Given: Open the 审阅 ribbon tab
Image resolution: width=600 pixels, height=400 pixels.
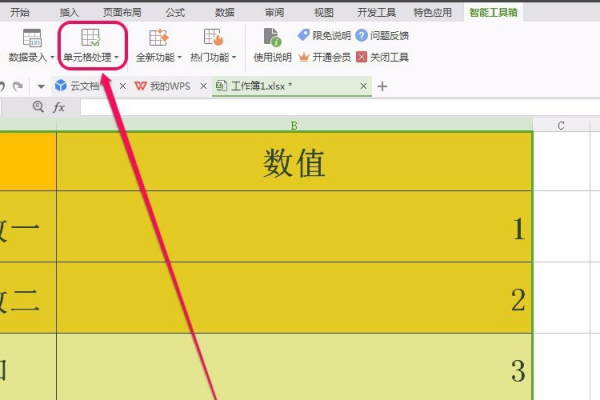Looking at the screenshot, I should pyautogui.click(x=274, y=13).
